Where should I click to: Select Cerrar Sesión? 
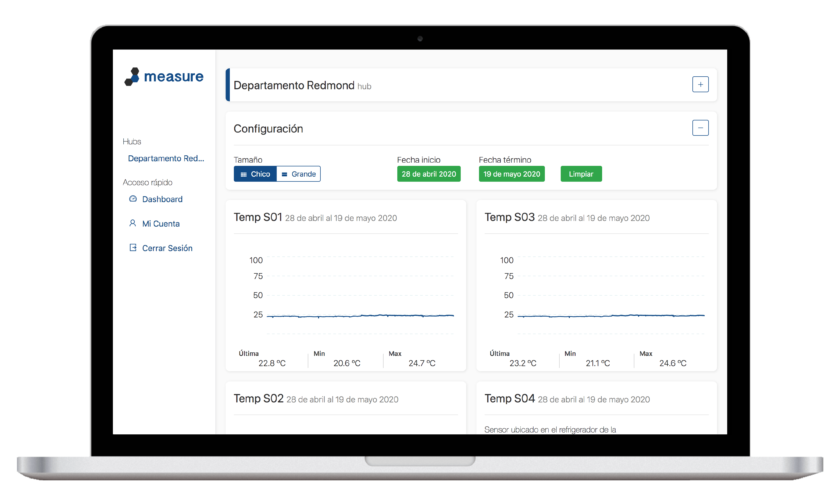click(x=167, y=248)
